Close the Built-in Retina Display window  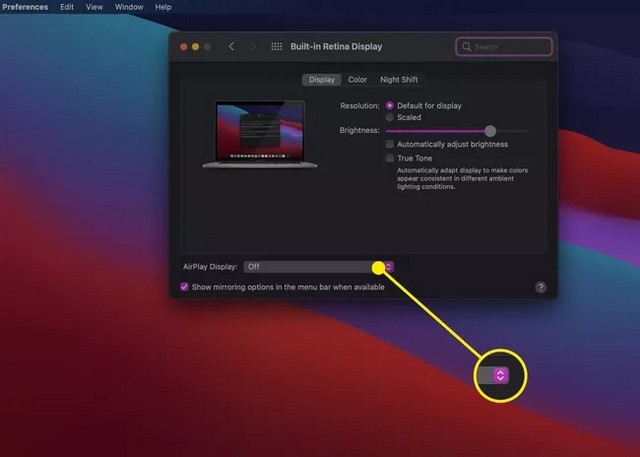[184, 47]
